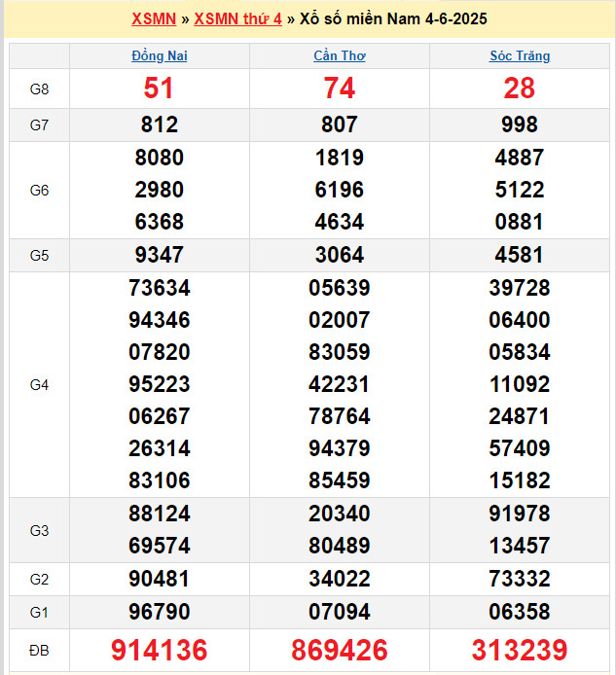Select the G4 number 06267

(160, 416)
